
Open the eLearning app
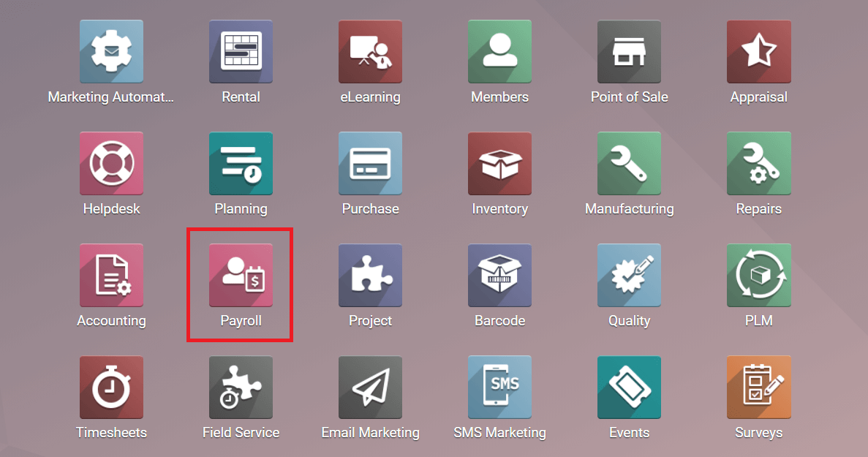(x=370, y=51)
